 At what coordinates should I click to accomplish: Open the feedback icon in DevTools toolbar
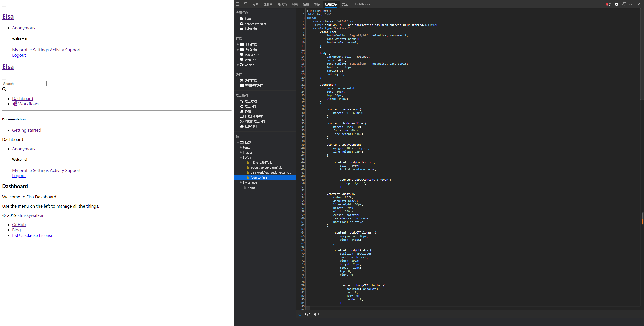[624, 4]
